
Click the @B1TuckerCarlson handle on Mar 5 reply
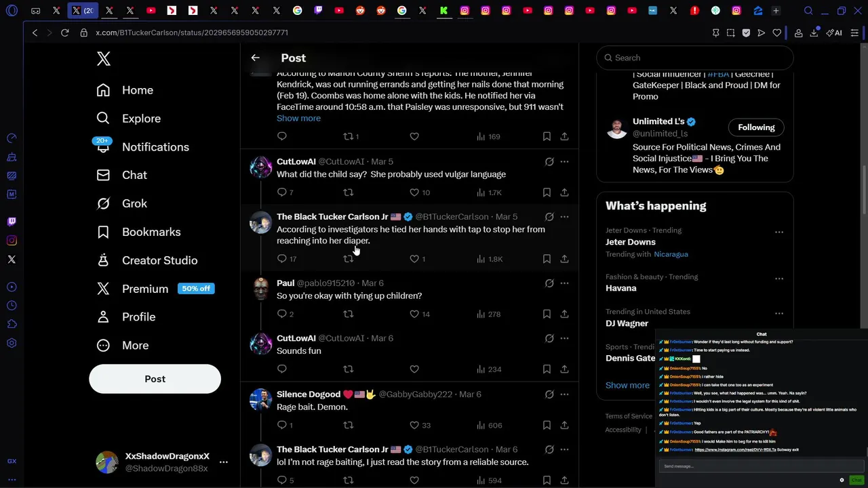(452, 217)
